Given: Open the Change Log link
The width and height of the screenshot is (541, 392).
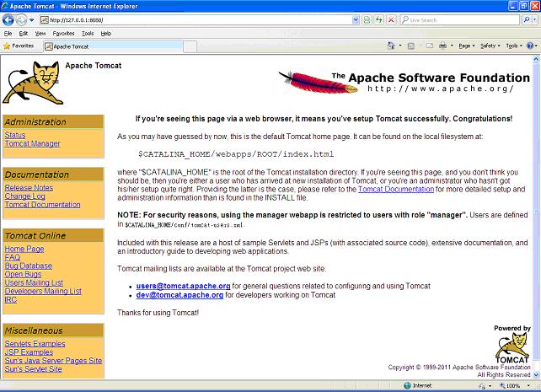Looking at the screenshot, I should (24, 196).
